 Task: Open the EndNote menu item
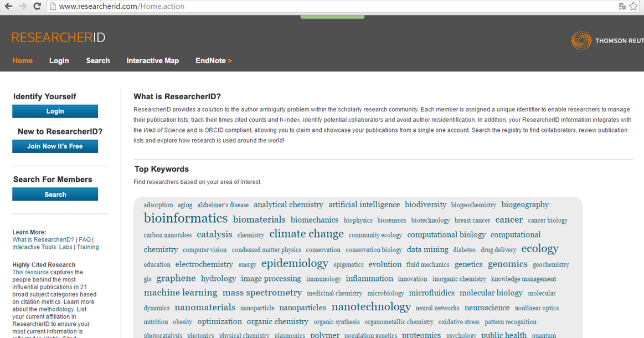tap(214, 60)
